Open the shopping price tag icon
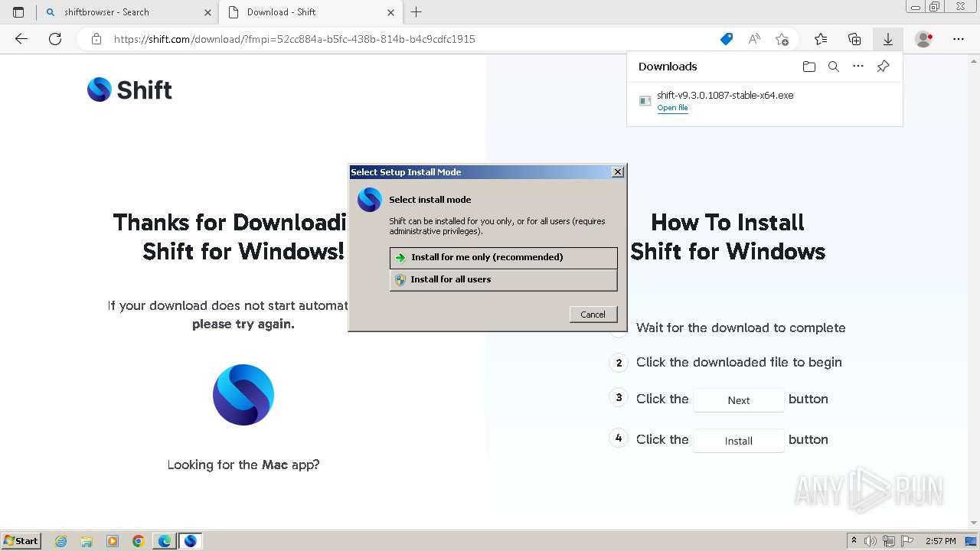The width and height of the screenshot is (980, 551). click(x=727, y=39)
